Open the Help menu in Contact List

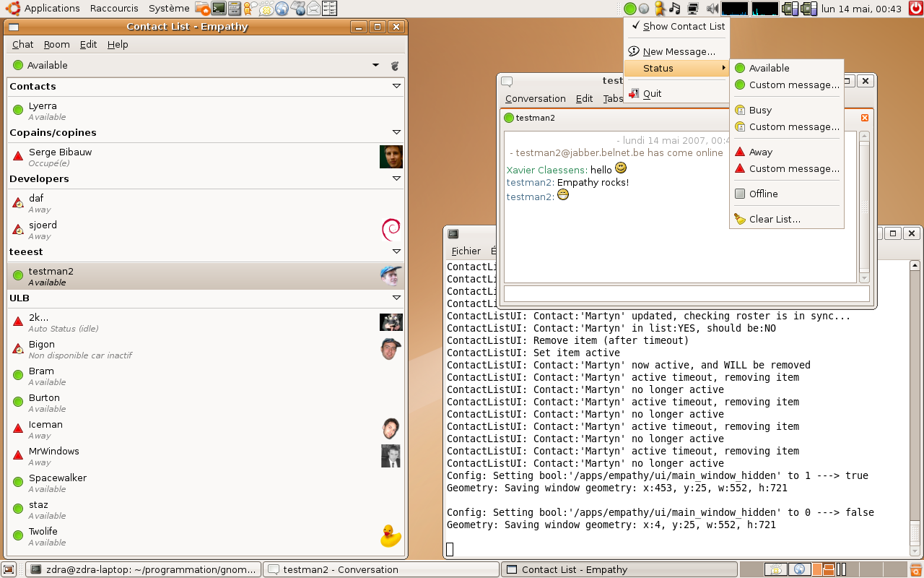click(x=118, y=44)
